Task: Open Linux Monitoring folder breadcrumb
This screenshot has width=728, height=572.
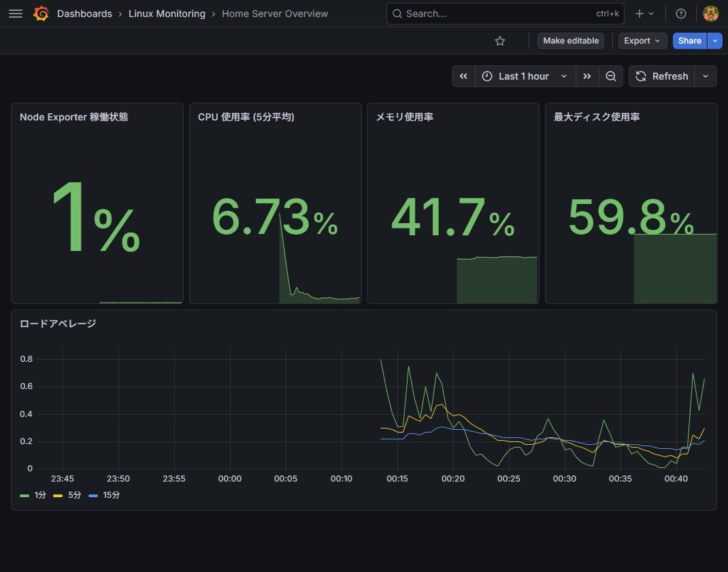Action: (x=167, y=14)
